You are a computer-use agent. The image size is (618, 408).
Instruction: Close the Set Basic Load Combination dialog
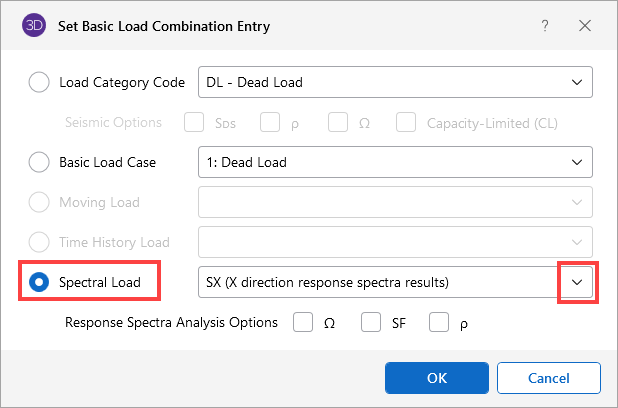[585, 26]
